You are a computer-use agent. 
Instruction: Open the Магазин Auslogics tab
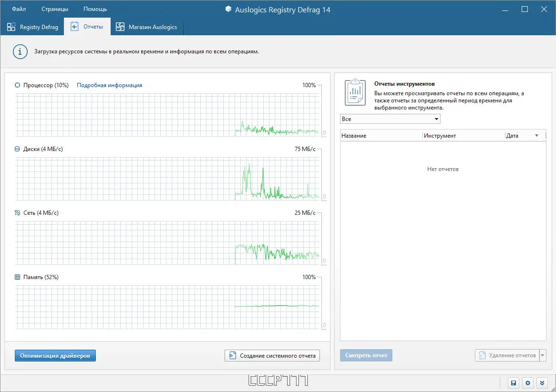click(147, 27)
